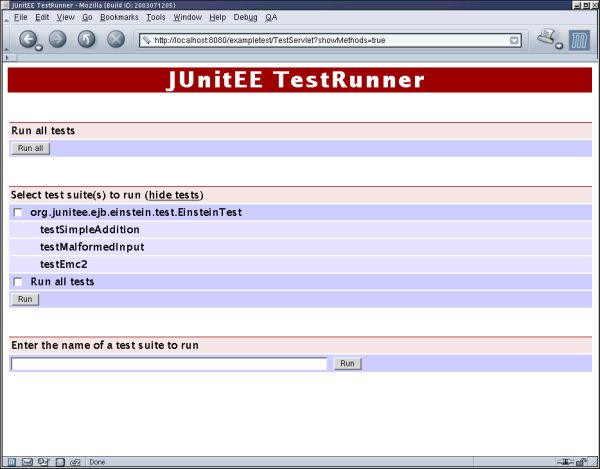This screenshot has width=600, height=469.
Task: Click the Run button beside the suite name field
Action: click(347, 363)
